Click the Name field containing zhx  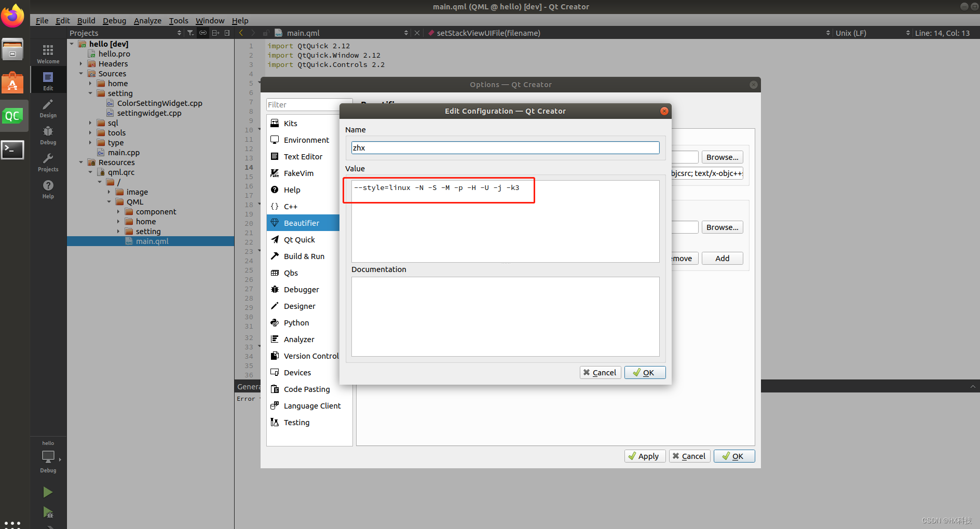pyautogui.click(x=505, y=148)
